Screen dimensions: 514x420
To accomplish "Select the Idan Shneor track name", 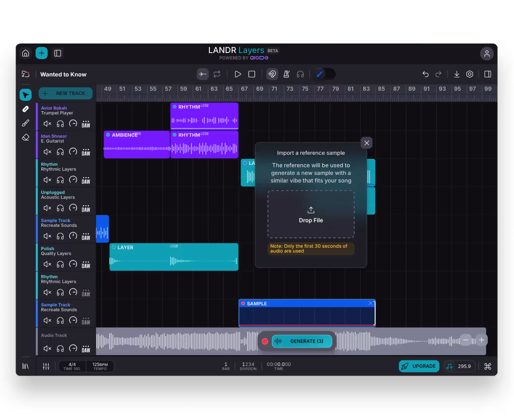I will click(x=54, y=136).
